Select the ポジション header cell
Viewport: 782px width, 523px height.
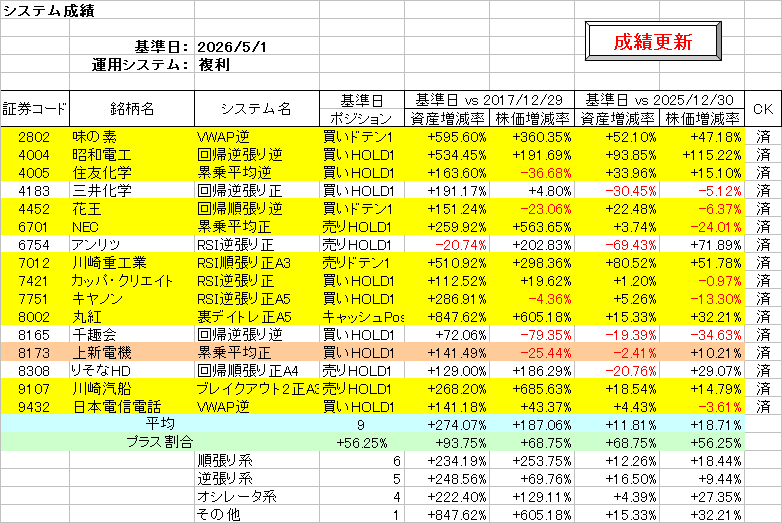(362, 118)
